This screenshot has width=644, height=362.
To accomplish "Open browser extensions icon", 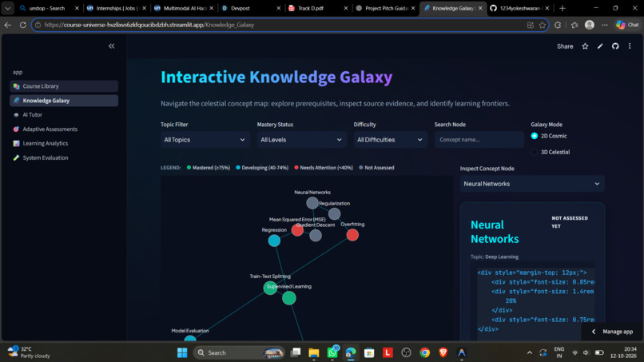I will coord(558,25).
